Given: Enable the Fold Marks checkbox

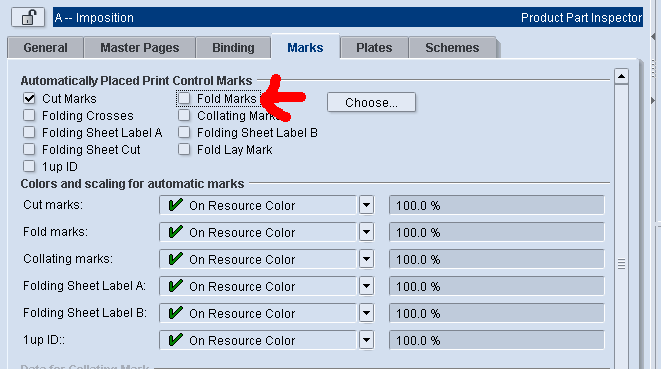Looking at the screenshot, I should (x=184, y=98).
